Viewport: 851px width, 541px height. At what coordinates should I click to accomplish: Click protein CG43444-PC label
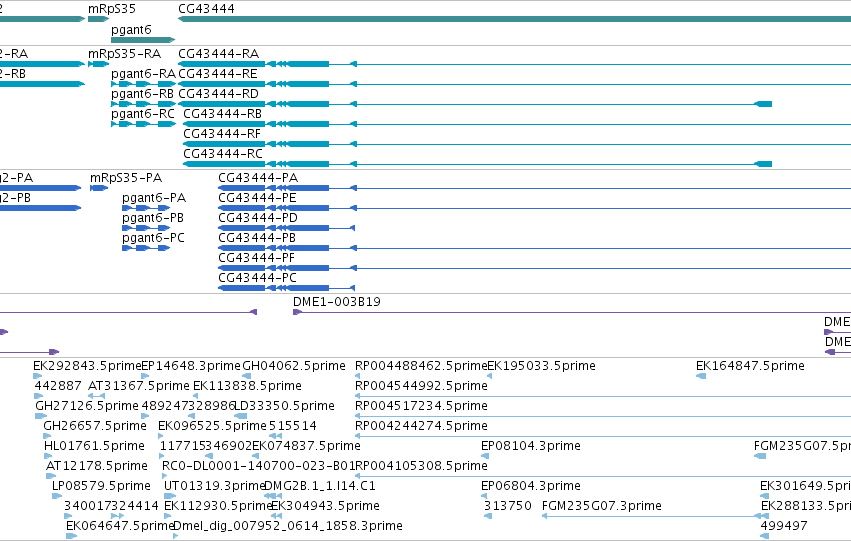point(258,278)
